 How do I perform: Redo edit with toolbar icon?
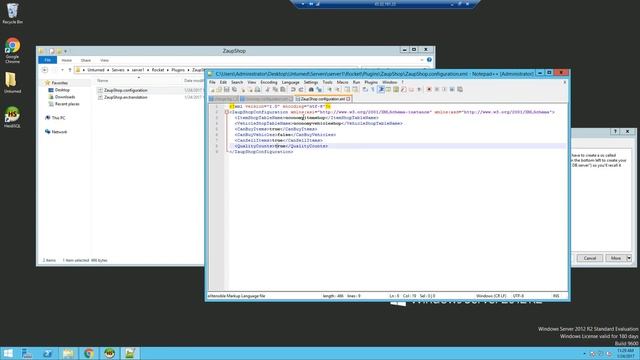tap(301, 89)
